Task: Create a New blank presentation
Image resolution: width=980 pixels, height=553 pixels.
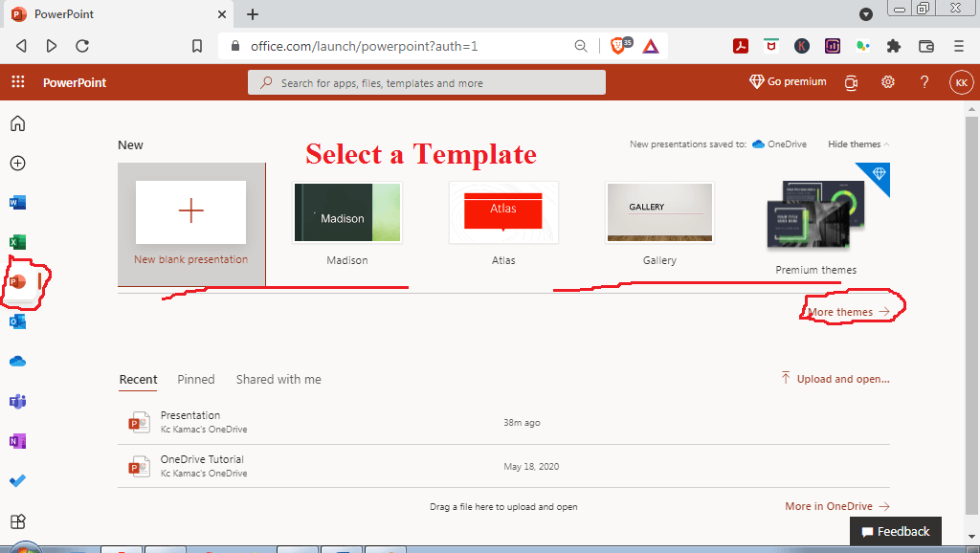Action: [191, 224]
